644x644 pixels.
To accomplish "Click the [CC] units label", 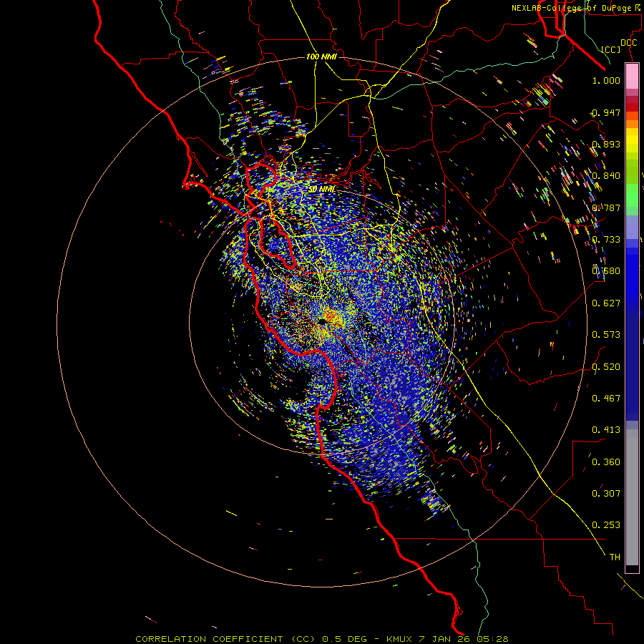I will [611, 49].
